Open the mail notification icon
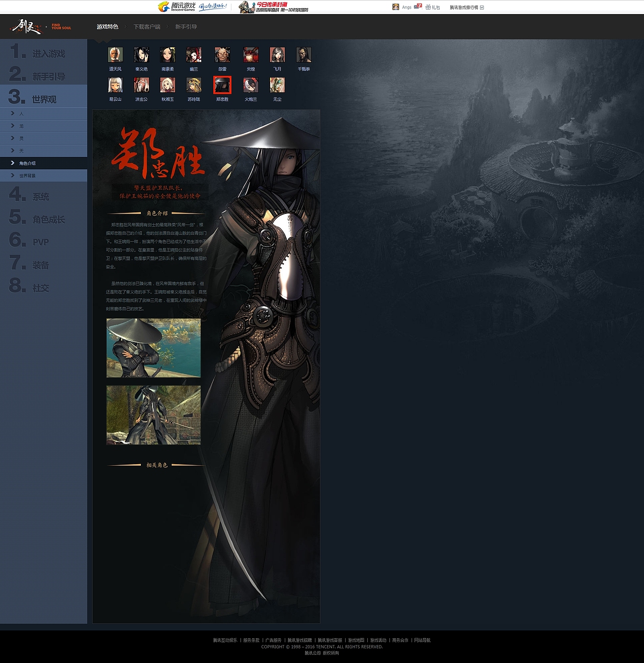This screenshot has height=663, width=644. pos(418,7)
